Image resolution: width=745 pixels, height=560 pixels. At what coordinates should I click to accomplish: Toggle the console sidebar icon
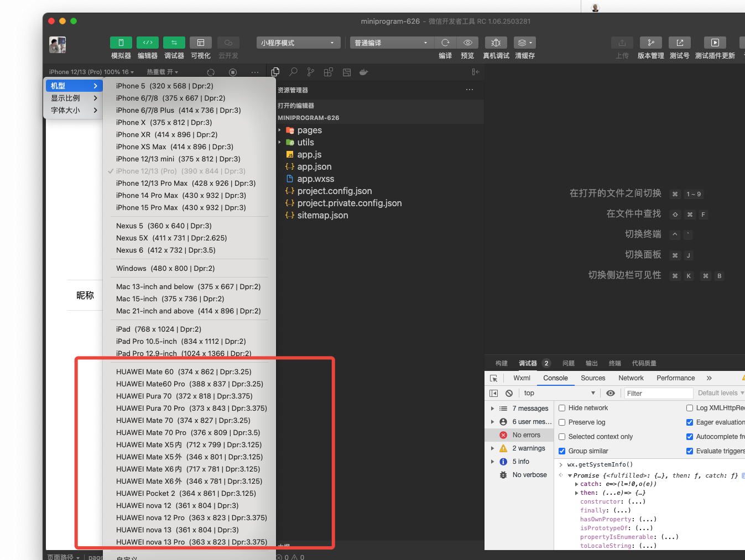click(494, 393)
